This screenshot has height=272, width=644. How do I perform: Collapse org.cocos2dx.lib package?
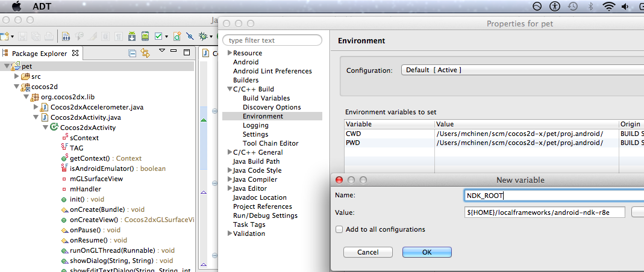(x=27, y=97)
